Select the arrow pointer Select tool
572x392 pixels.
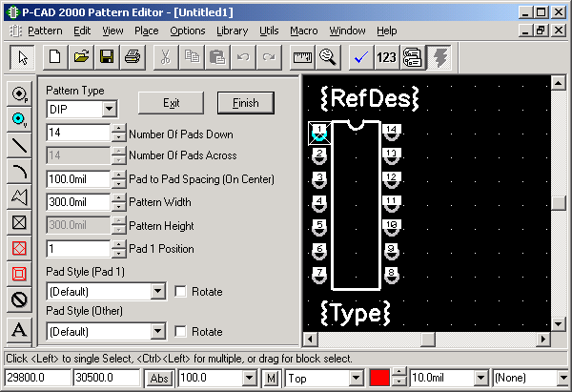(x=22, y=57)
